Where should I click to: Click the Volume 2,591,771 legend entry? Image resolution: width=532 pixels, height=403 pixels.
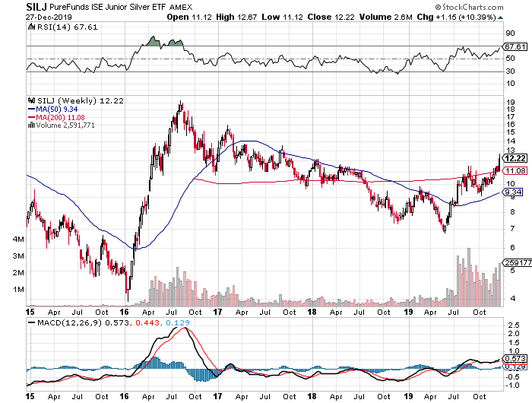point(65,125)
